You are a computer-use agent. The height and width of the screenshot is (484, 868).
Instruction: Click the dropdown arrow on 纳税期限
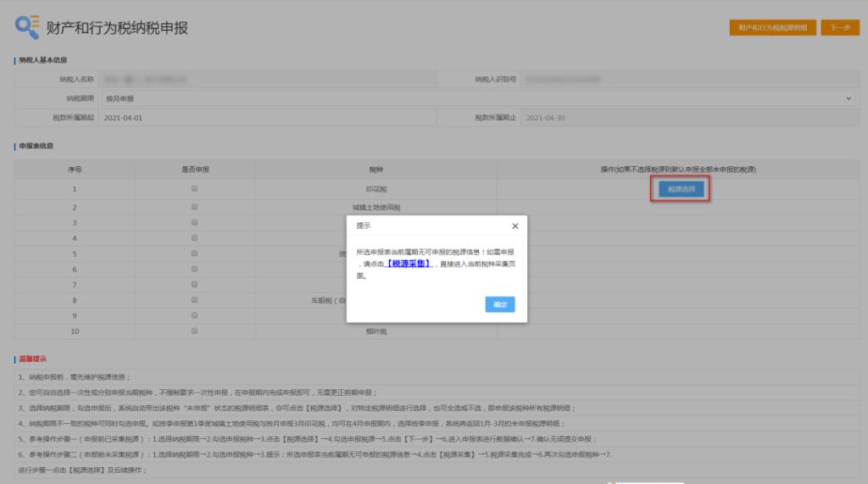point(849,99)
